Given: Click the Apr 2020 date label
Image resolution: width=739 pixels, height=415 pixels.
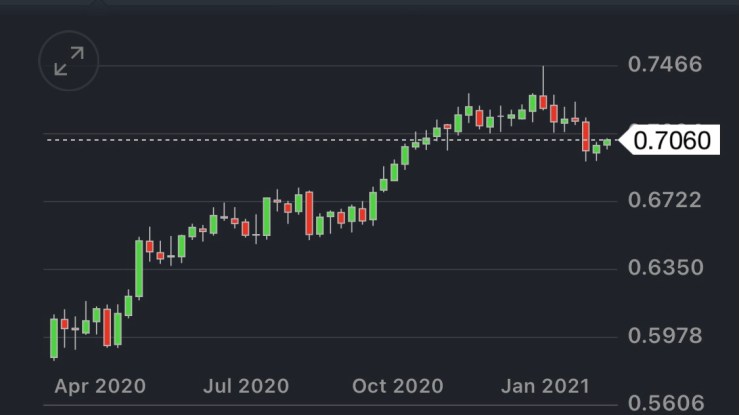Looking at the screenshot, I should [99, 386].
